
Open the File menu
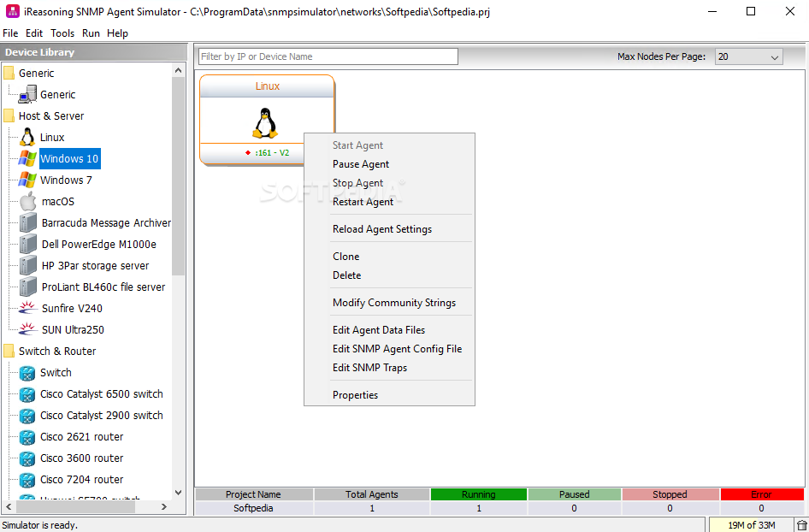pos(10,33)
